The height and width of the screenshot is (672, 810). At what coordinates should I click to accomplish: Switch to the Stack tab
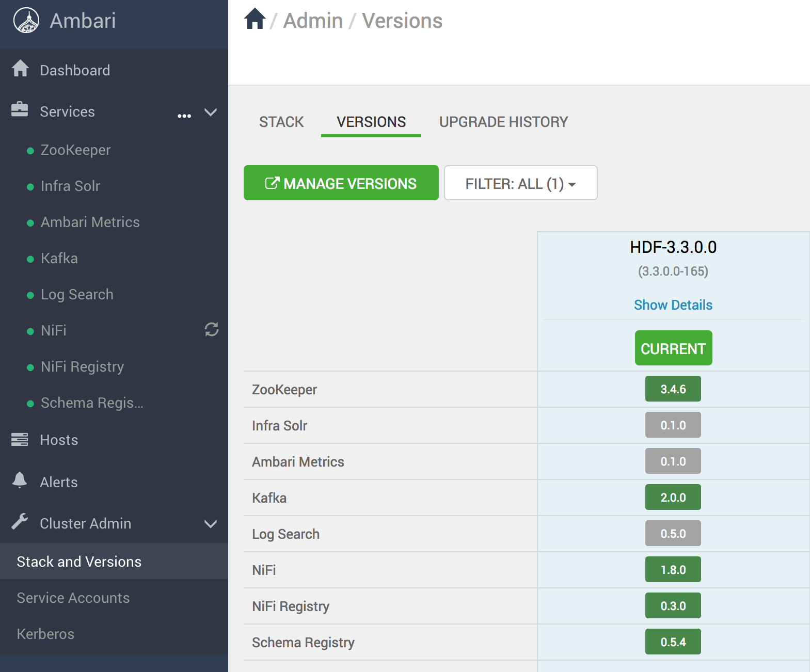point(281,122)
